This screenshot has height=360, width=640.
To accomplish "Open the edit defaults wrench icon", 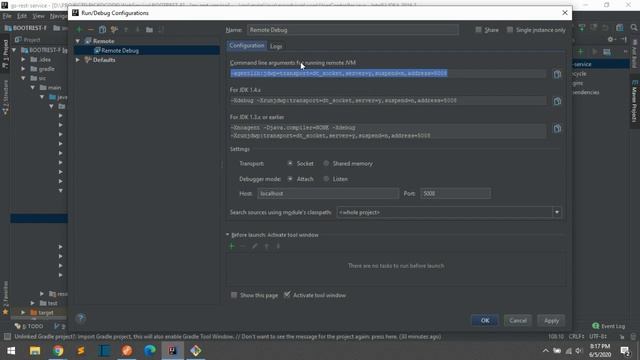I will (114, 29).
